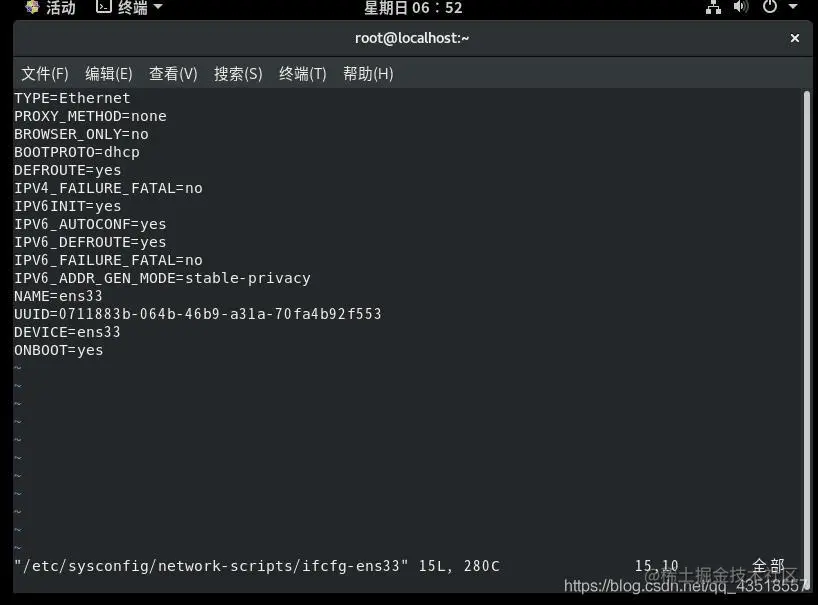Expand the system menu arrow
This screenshot has height=605, width=818.
tap(793, 7)
